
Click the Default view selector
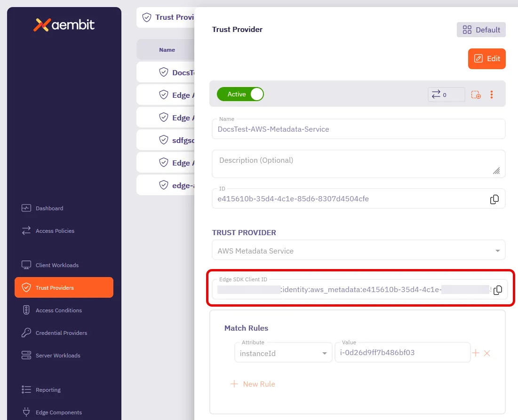[481, 30]
